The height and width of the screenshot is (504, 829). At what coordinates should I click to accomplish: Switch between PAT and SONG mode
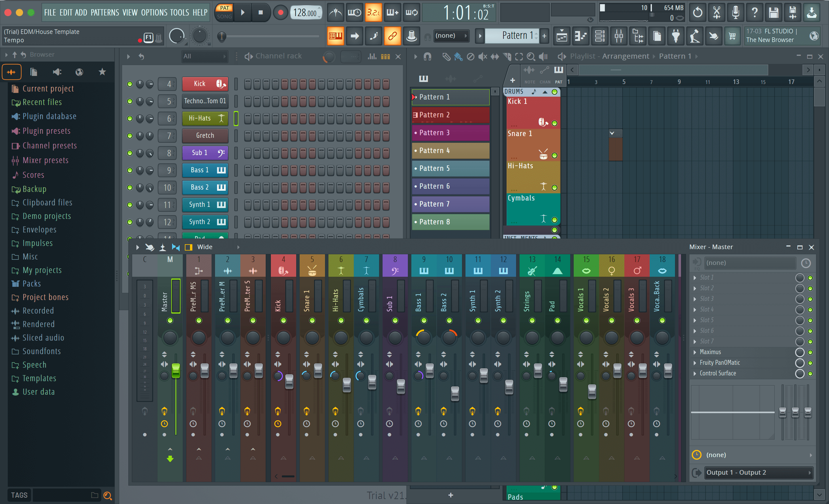(x=225, y=12)
